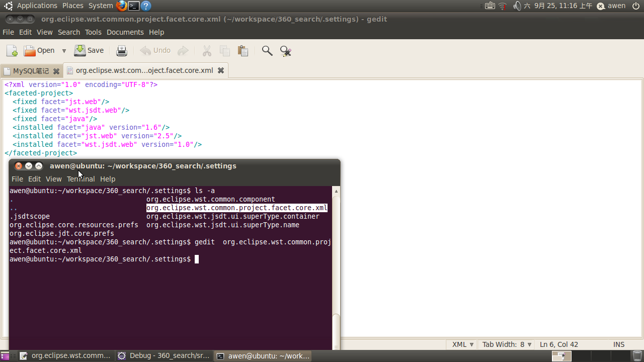Copy selection using the Copy icon
This screenshot has width=644, height=362.
225,51
